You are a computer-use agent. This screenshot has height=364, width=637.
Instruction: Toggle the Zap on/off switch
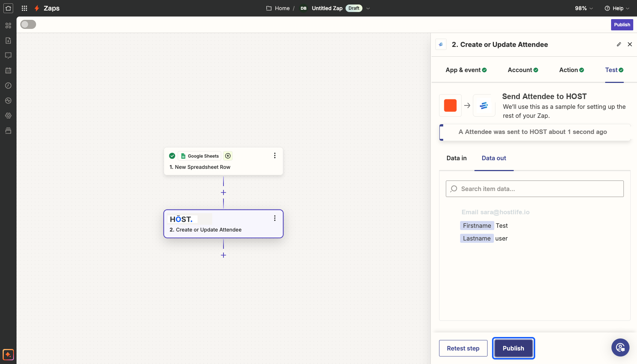[28, 24]
